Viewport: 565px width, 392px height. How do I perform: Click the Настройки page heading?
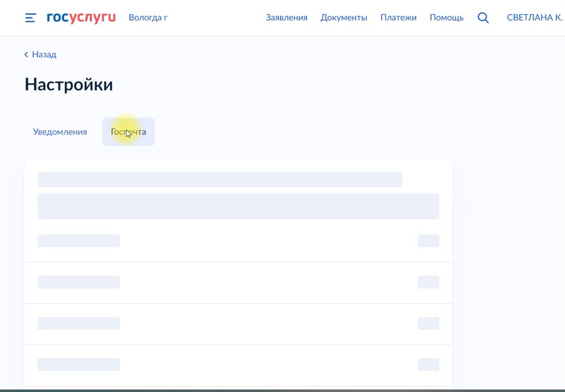tap(69, 84)
